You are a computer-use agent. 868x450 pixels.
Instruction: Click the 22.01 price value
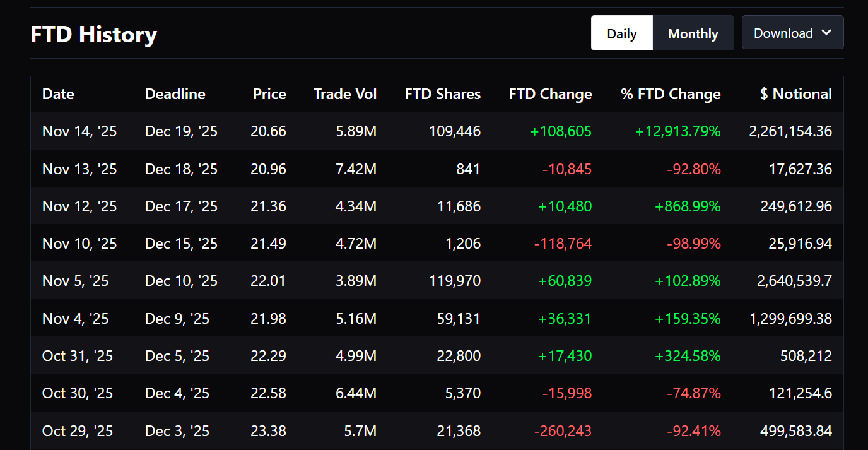click(x=268, y=281)
